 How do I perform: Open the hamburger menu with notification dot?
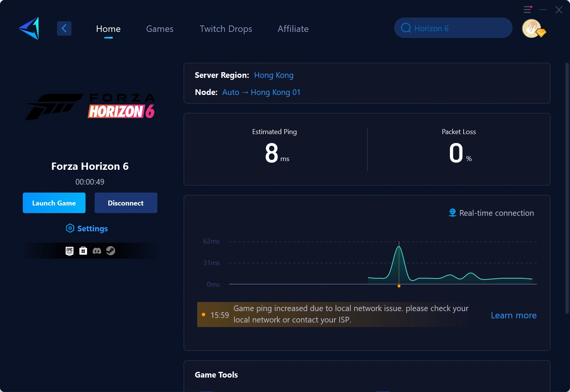(x=527, y=9)
